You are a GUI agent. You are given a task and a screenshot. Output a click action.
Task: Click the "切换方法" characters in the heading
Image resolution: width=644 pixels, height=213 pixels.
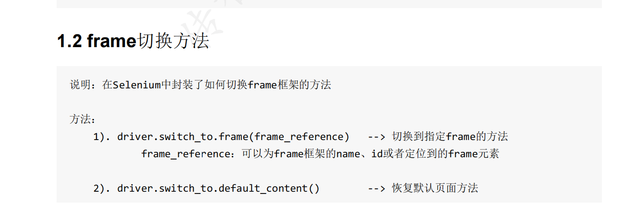click(x=173, y=41)
